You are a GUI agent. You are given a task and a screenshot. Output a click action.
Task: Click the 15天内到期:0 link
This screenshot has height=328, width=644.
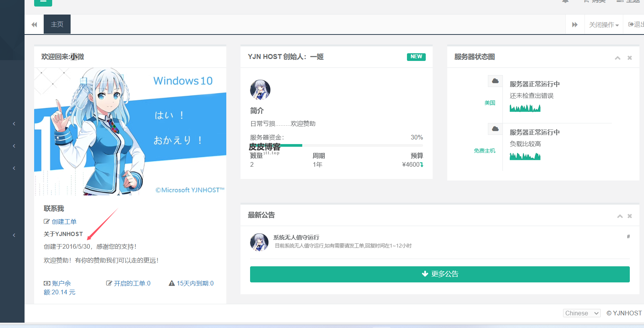tap(191, 283)
